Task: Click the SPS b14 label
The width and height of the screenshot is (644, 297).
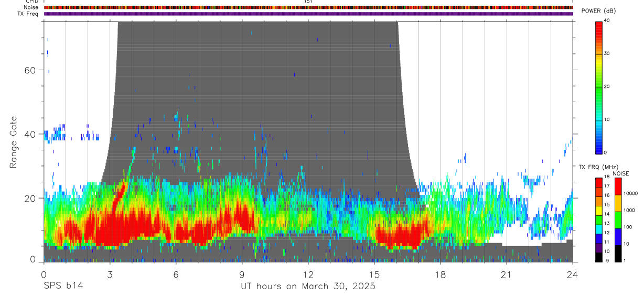Action: click(62, 286)
